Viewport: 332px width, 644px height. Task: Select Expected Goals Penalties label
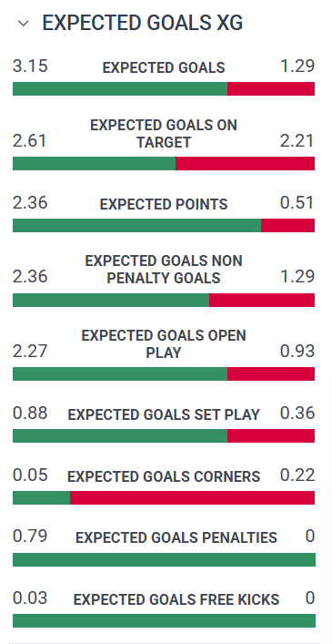pyautogui.click(x=176, y=538)
